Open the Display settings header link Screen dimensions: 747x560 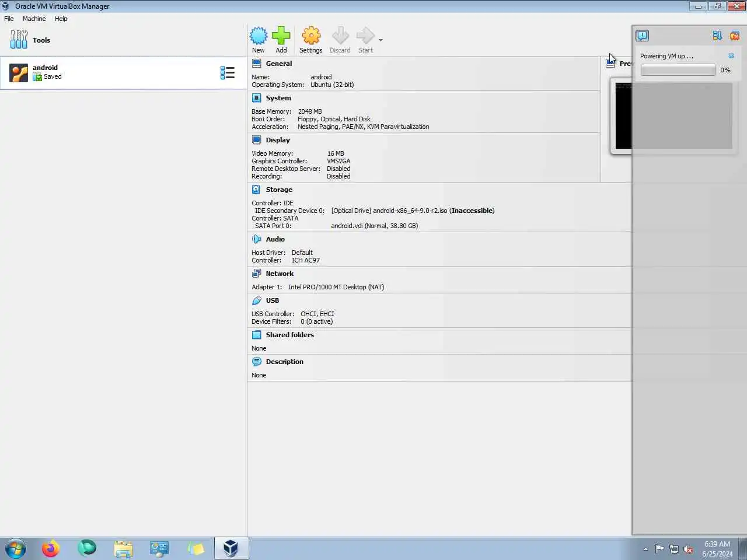click(x=278, y=140)
